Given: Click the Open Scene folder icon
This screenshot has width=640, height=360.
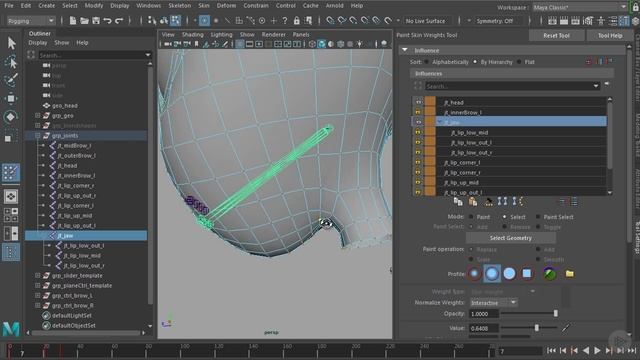Looking at the screenshot, I should [84, 20].
